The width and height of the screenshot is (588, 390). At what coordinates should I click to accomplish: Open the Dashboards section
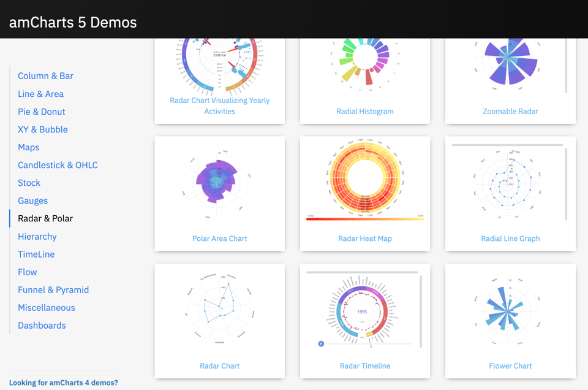click(x=42, y=325)
